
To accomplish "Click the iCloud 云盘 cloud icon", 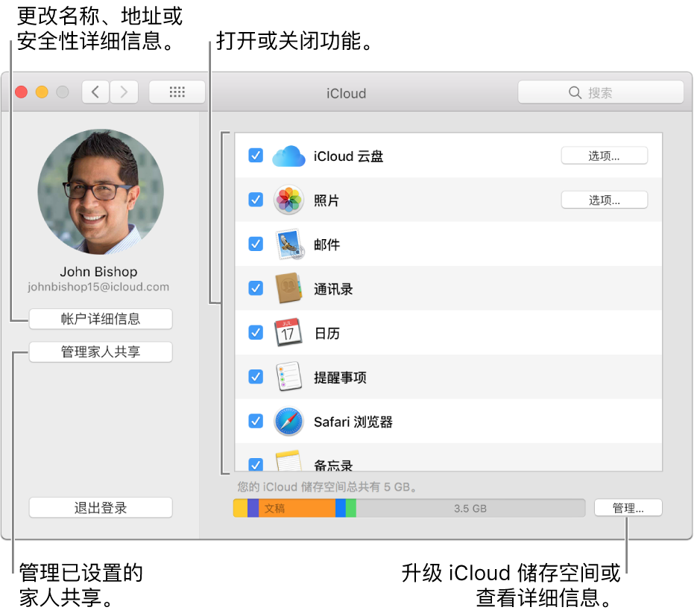I will pos(288,156).
